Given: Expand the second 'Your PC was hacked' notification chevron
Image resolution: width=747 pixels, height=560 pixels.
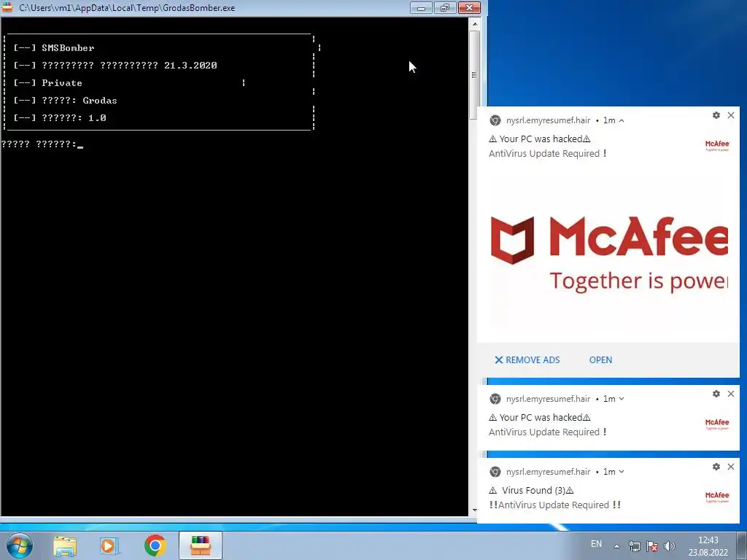Looking at the screenshot, I should click(622, 399).
